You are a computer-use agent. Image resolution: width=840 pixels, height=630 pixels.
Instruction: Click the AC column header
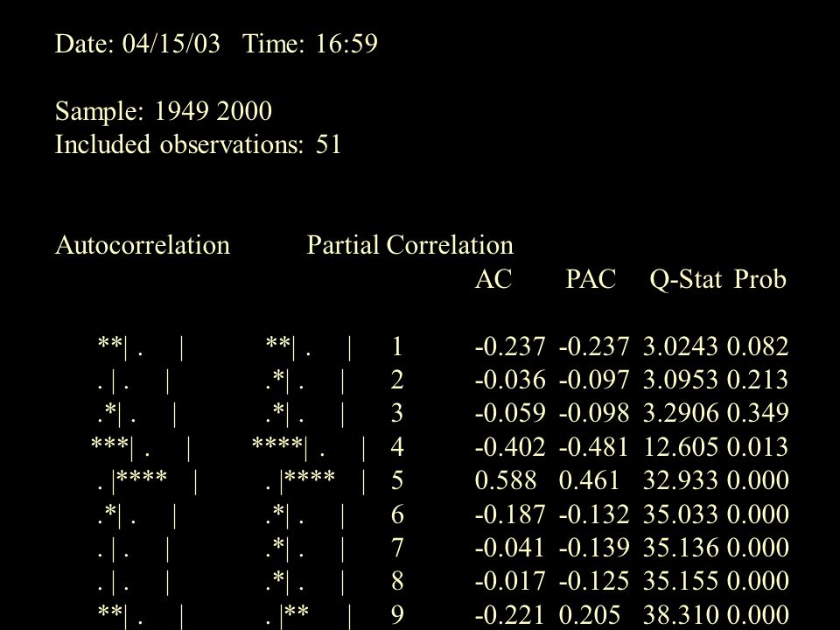pyautogui.click(x=493, y=279)
